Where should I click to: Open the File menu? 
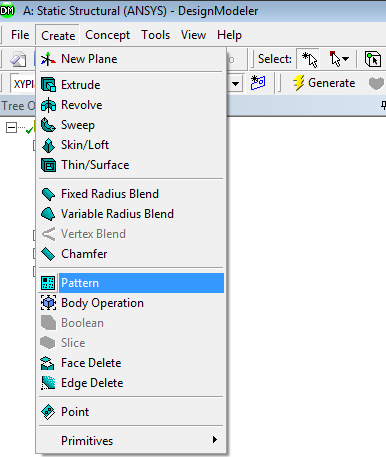click(20, 35)
